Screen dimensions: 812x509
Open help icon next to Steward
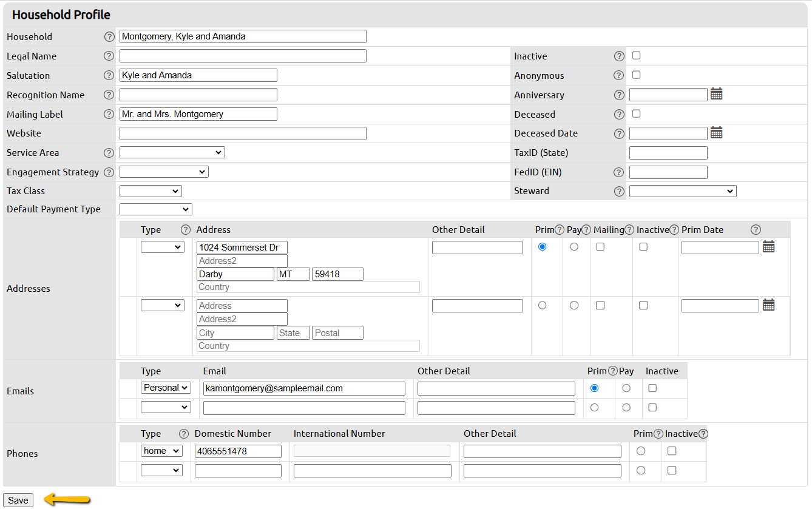pos(619,191)
